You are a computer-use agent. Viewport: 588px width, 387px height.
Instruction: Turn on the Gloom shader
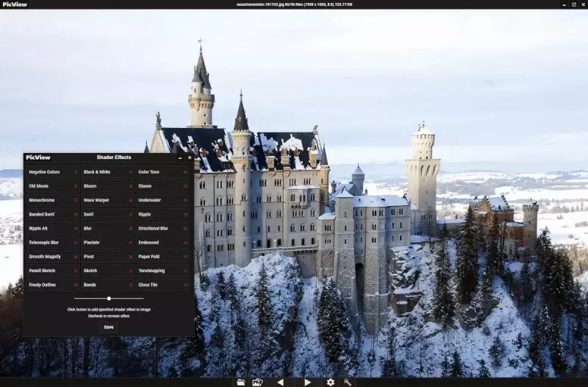(x=162, y=186)
